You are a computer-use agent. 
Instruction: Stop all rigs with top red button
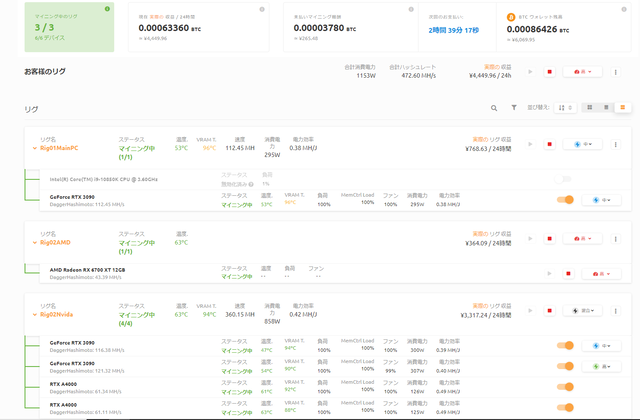549,72
